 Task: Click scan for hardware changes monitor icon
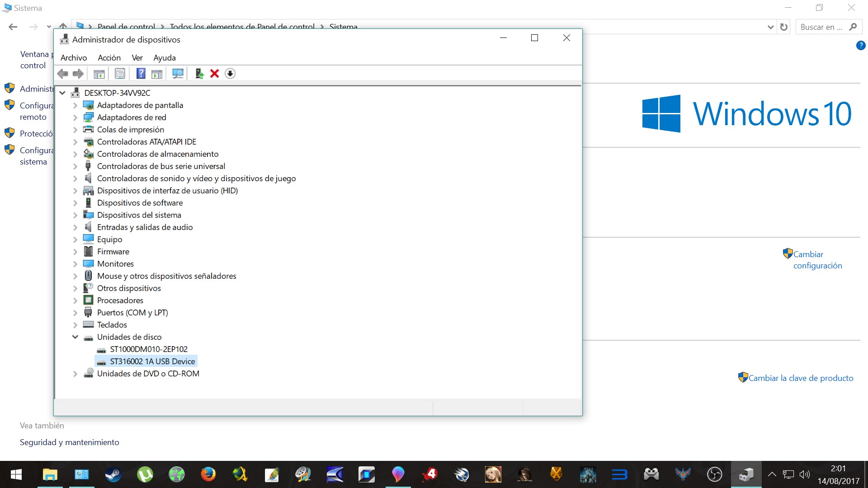(178, 74)
